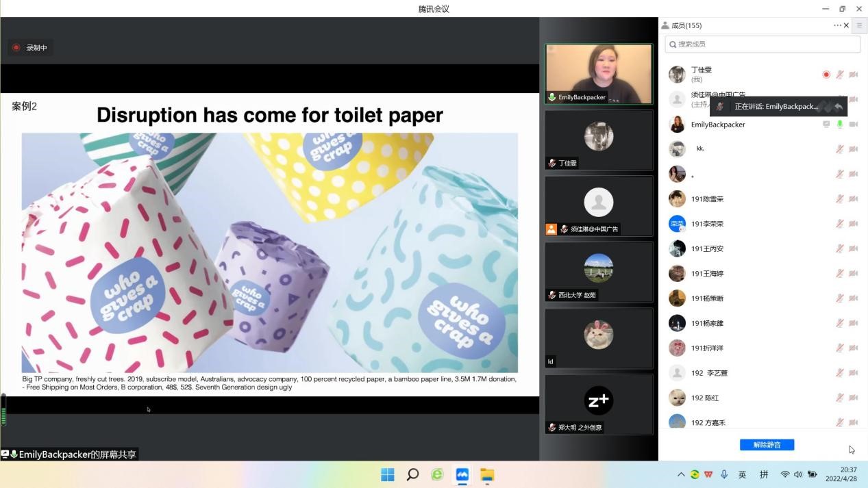The height and width of the screenshot is (488, 868).
Task: Click the camera-off icon on 191陈雪荣's row
Action: coord(854,199)
